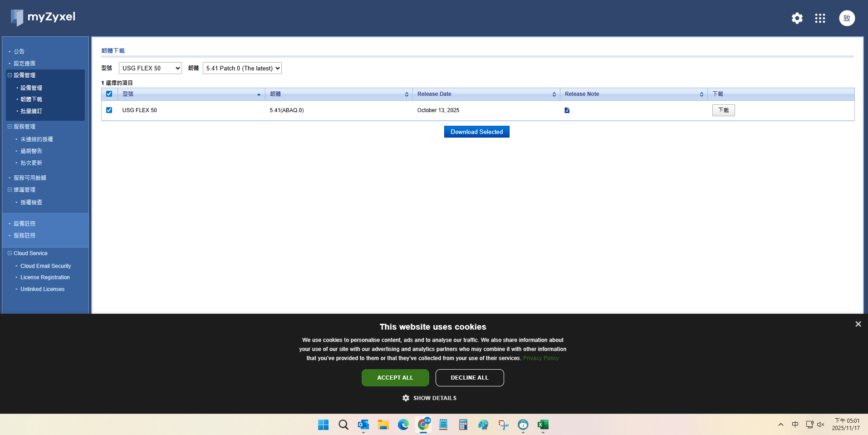Show cookie details
This screenshot has height=435, width=868.
[x=435, y=398]
